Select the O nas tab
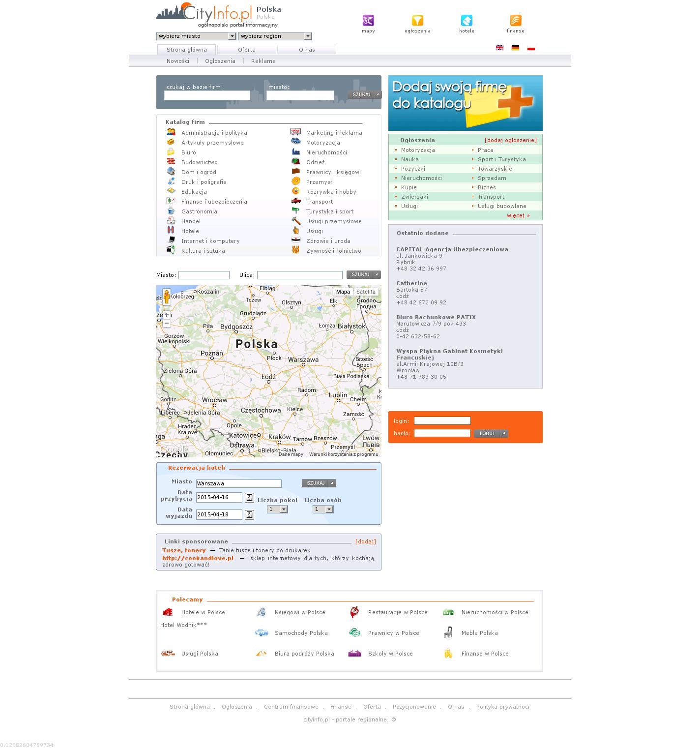Image resolution: width=700 pixels, height=748 pixels. click(307, 50)
